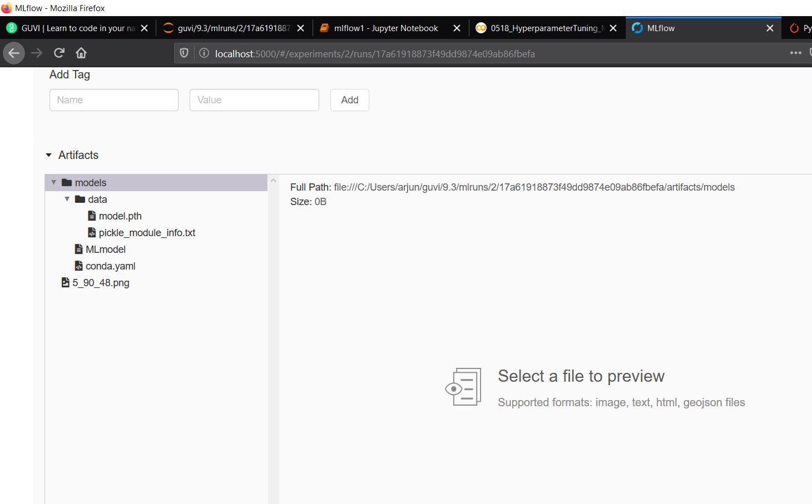This screenshot has width=812, height=504.
Task: Click the browser back arrow button
Action: click(14, 53)
